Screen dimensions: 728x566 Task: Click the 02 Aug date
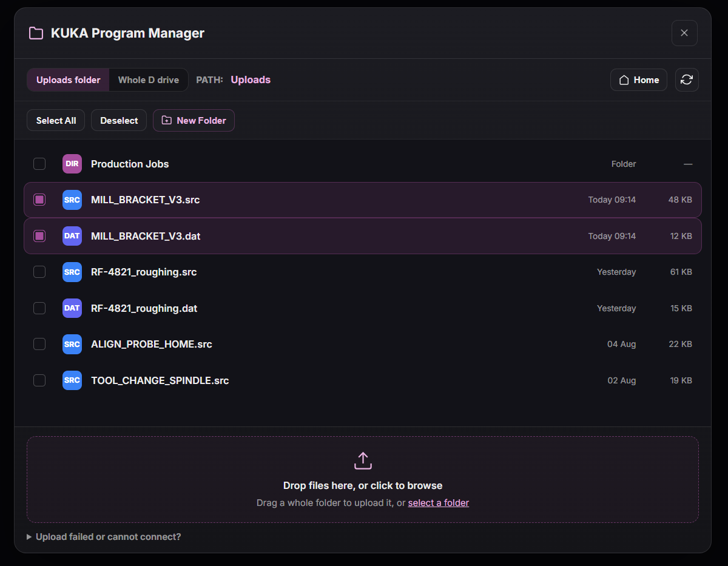click(622, 380)
